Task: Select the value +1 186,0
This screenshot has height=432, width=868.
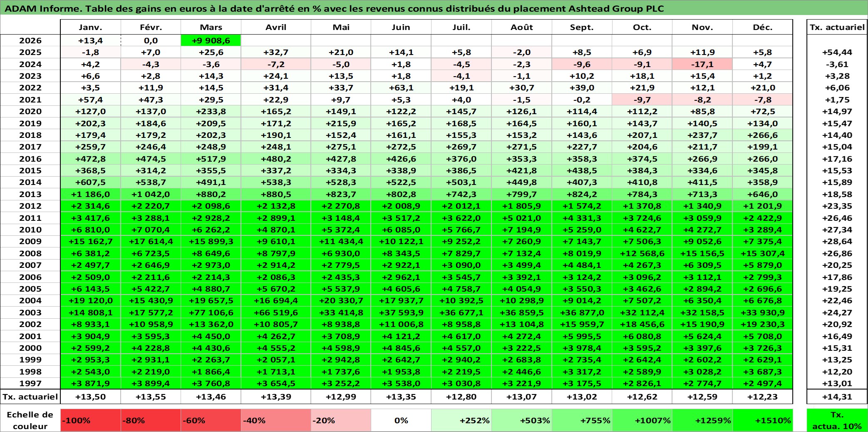Action: point(90,194)
